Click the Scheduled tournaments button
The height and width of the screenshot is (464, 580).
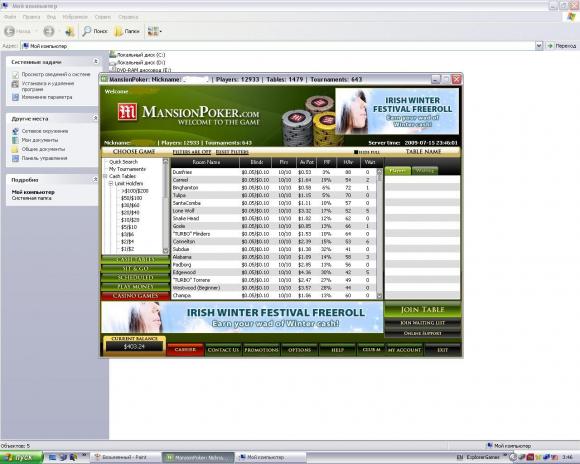(x=135, y=278)
